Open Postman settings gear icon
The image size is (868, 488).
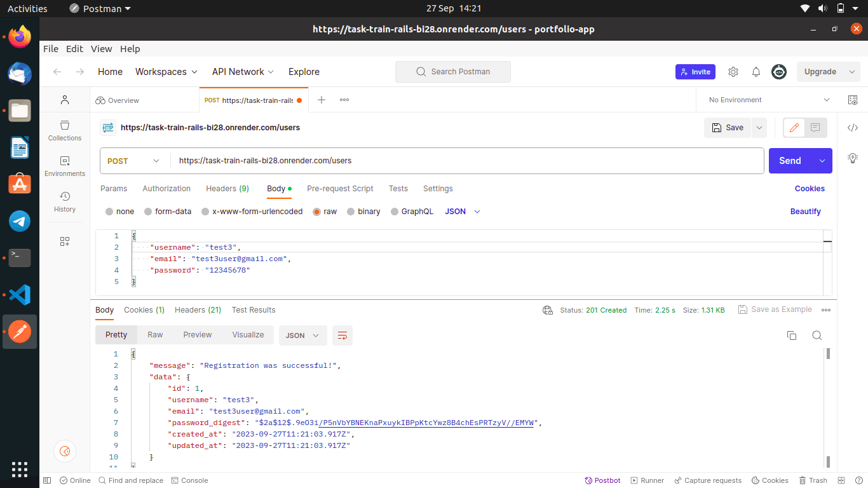click(x=733, y=72)
